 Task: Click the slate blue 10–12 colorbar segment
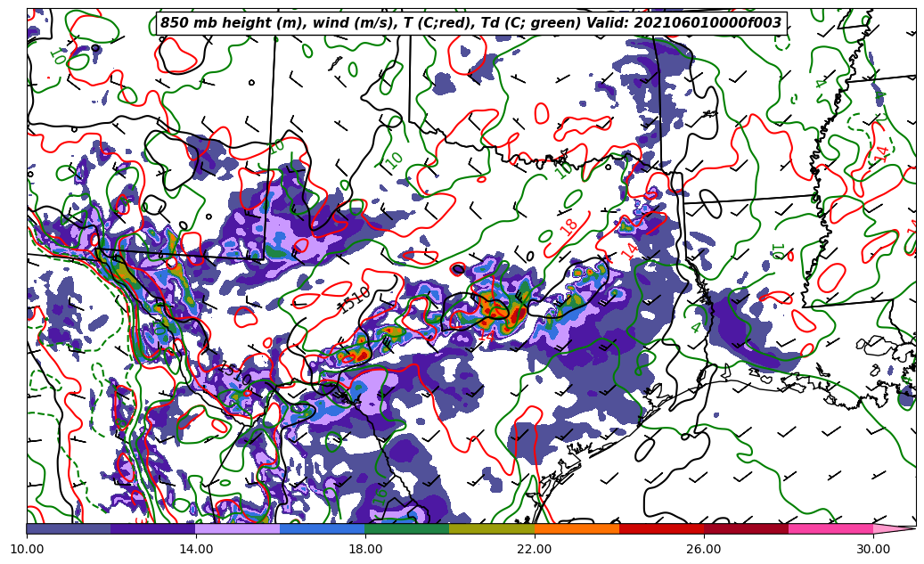[x=68, y=528]
